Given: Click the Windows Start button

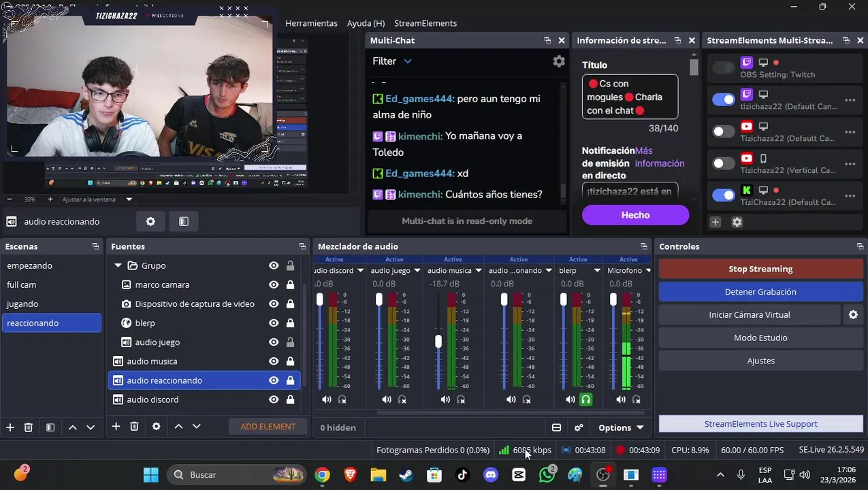Looking at the screenshot, I should tap(150, 474).
